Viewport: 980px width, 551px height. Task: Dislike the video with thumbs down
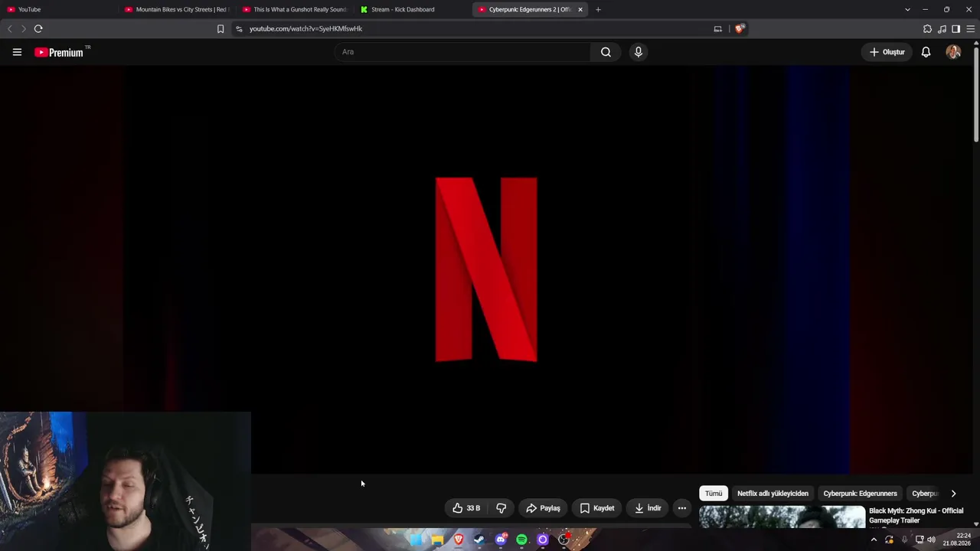click(501, 508)
